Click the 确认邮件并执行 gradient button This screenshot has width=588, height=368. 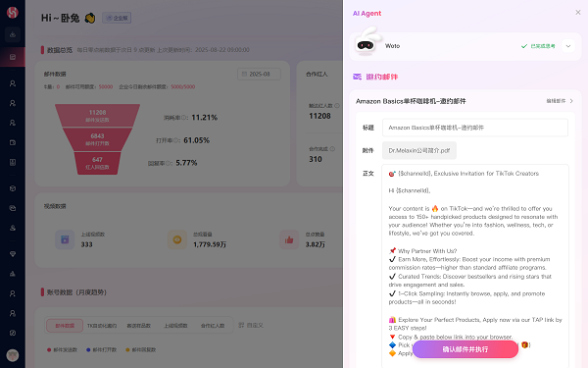pos(465,349)
